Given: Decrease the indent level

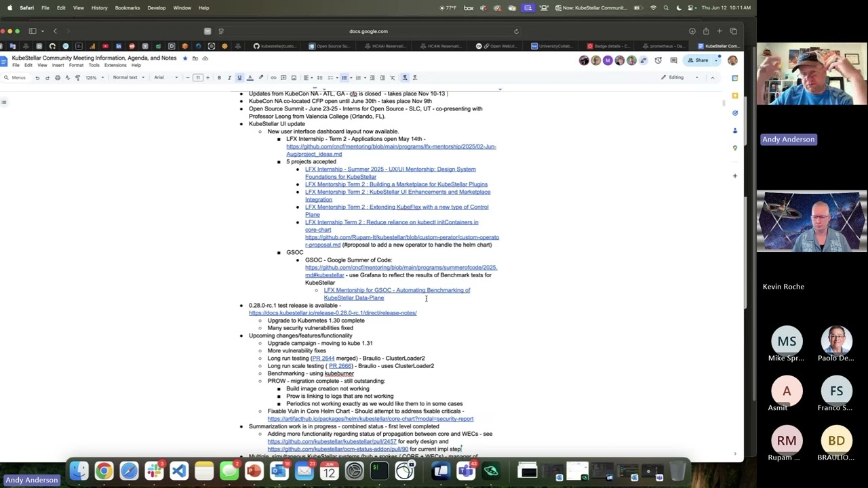Looking at the screenshot, I should (x=372, y=77).
